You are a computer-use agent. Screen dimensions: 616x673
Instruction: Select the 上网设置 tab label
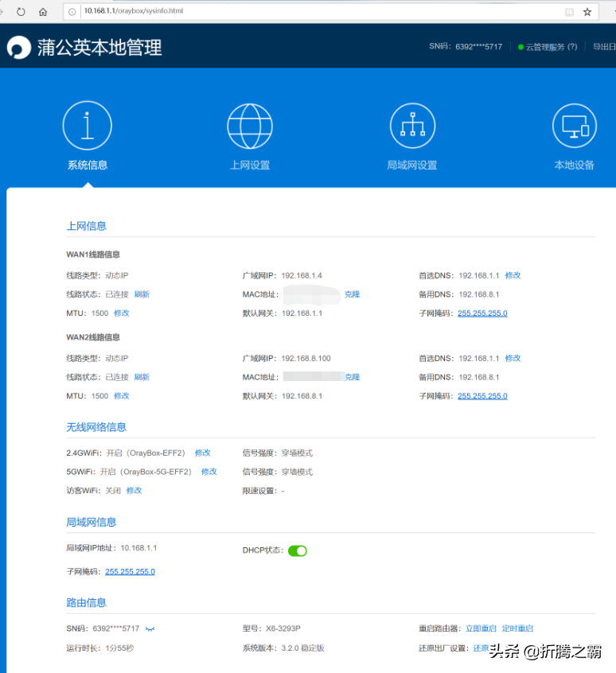coord(250,165)
